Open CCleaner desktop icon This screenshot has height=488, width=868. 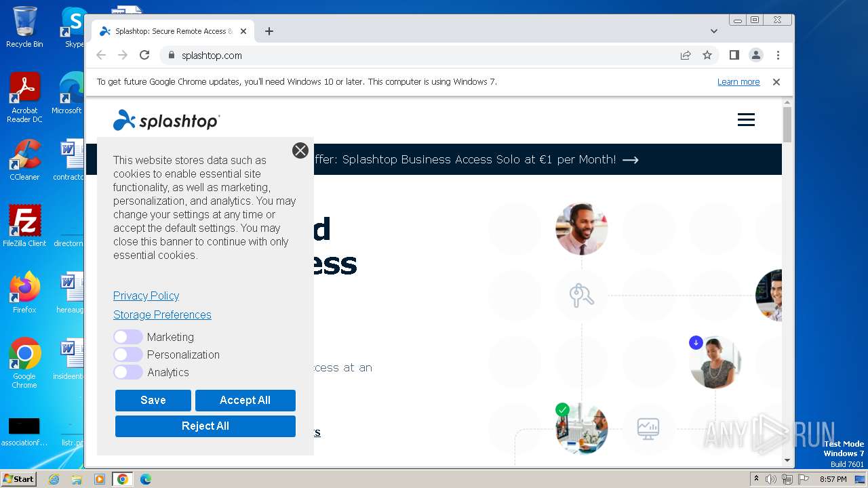pyautogui.click(x=24, y=160)
